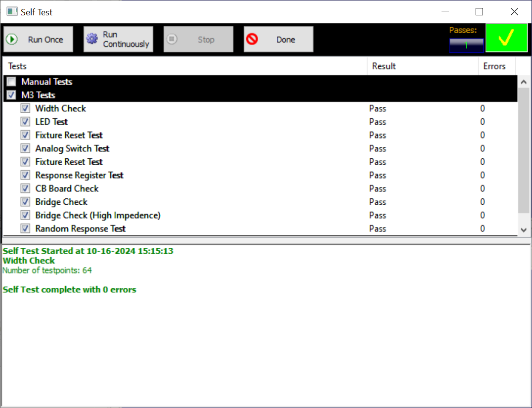Viewport: 532px width, 408px height.
Task: Click the Pass result for LED Test
Action: [x=378, y=122]
